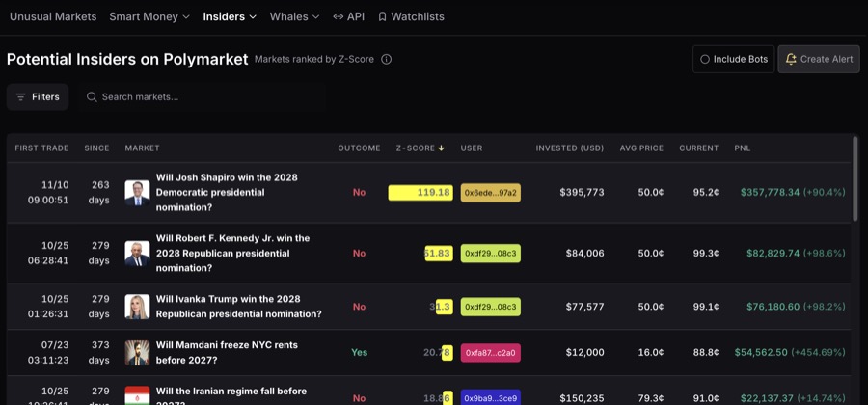
Task: Sort by the Avg Price column
Action: click(641, 148)
